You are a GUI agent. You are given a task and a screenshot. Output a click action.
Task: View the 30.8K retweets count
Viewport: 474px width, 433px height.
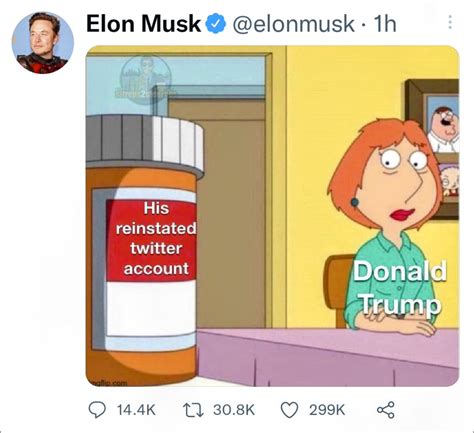(x=234, y=410)
